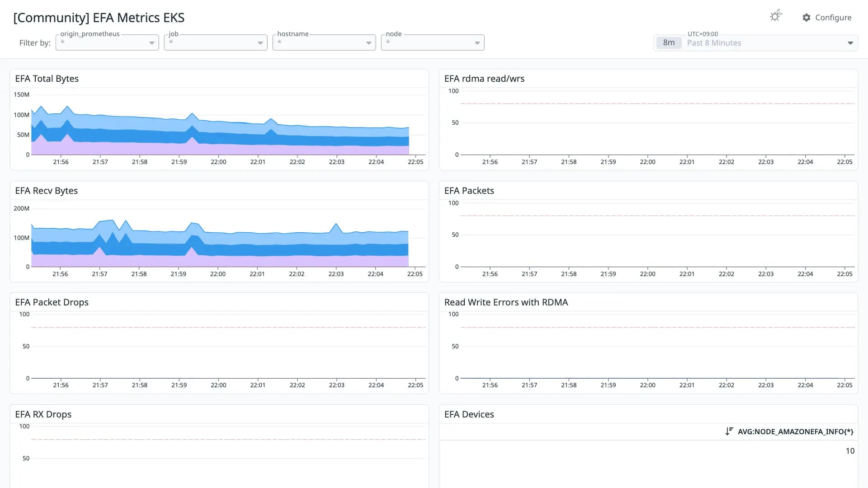This screenshot has width=868, height=488.
Task: Select the Read Write Errors with RDMA title
Action: 506,302
